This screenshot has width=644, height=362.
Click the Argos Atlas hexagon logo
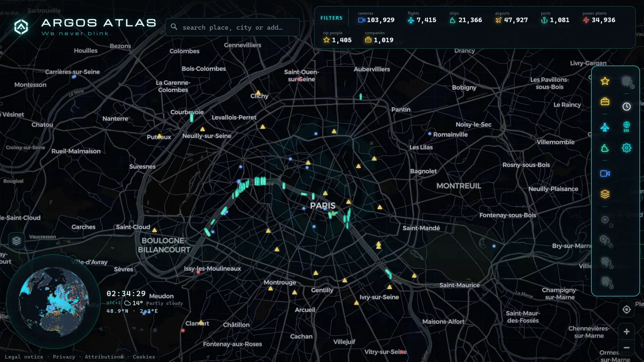pos(21,27)
